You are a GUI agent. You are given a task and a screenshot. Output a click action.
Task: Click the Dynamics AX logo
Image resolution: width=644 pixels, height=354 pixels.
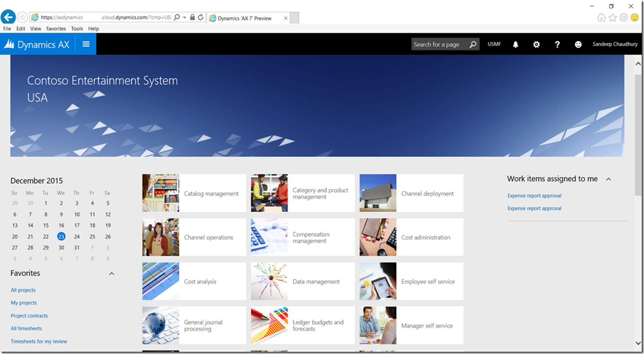click(37, 44)
